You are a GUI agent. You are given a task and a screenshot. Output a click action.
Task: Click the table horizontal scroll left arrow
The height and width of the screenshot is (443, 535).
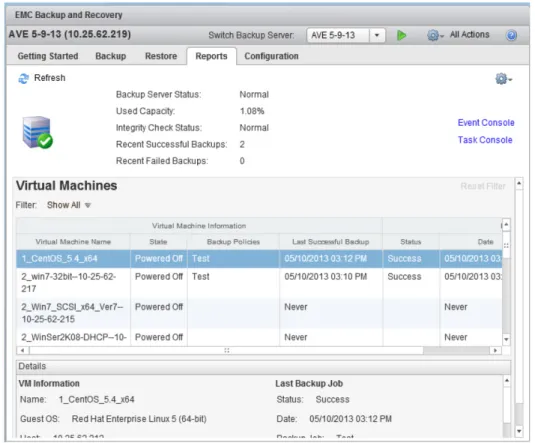point(23,351)
